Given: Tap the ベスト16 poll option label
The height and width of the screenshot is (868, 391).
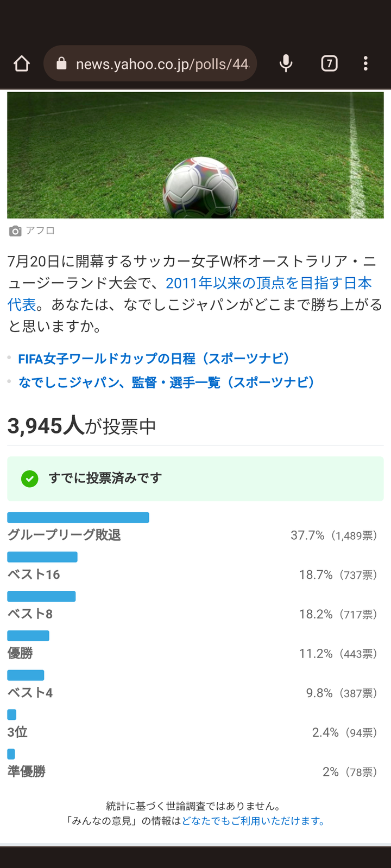Looking at the screenshot, I should point(34,575).
